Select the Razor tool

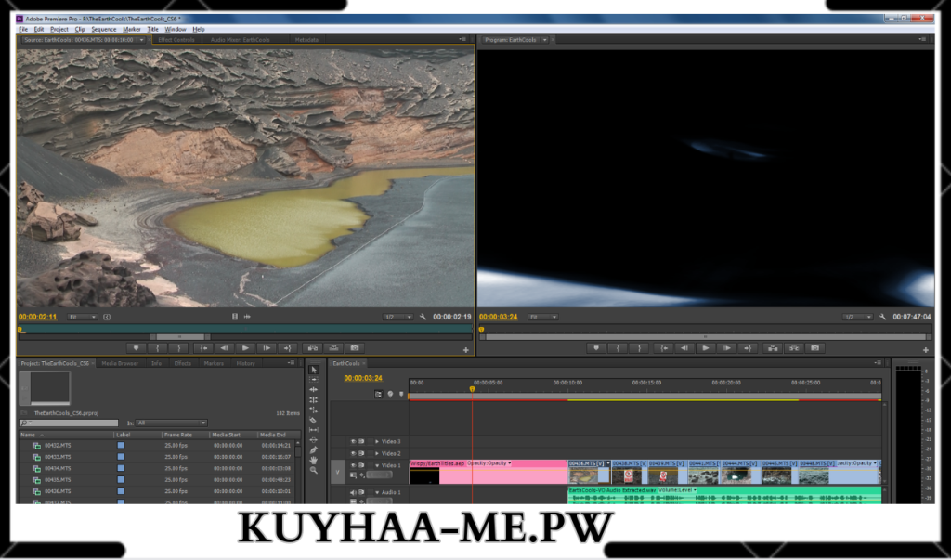coord(314,420)
